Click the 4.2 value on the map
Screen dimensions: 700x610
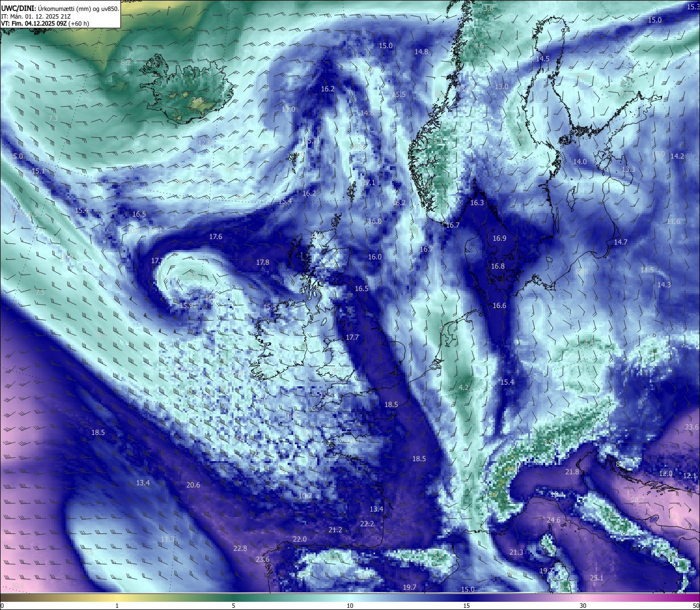464,388
